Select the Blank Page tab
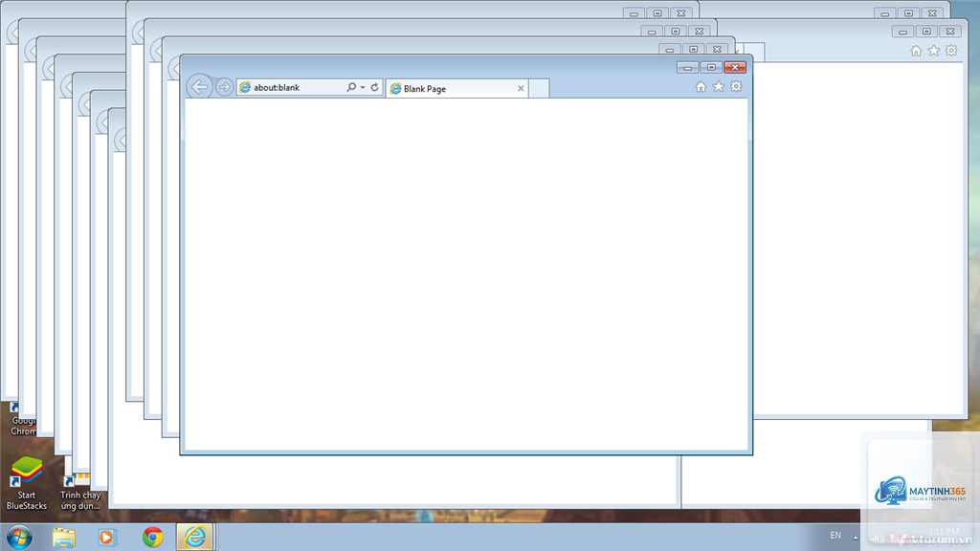The height and width of the screenshot is (551, 980). tap(457, 89)
